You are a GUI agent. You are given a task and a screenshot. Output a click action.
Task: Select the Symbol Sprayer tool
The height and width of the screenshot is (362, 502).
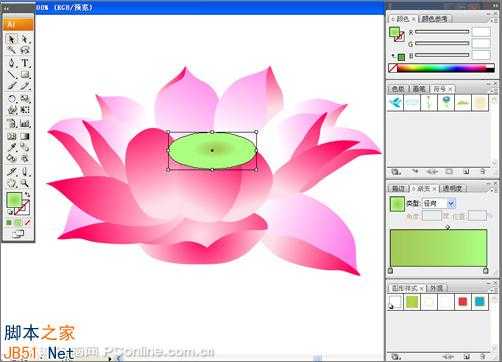click(x=11, y=124)
